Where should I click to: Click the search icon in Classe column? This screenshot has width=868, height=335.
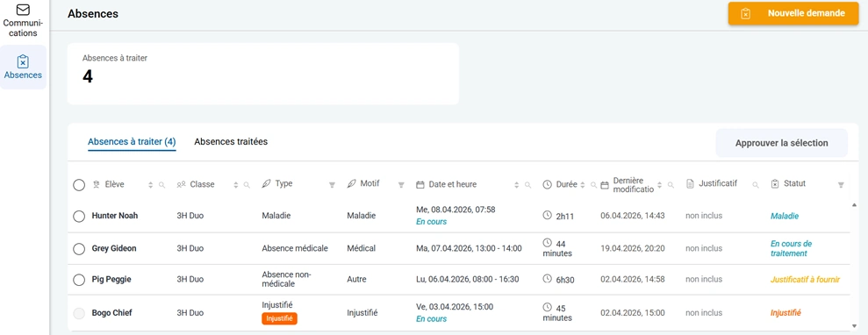coord(247,185)
